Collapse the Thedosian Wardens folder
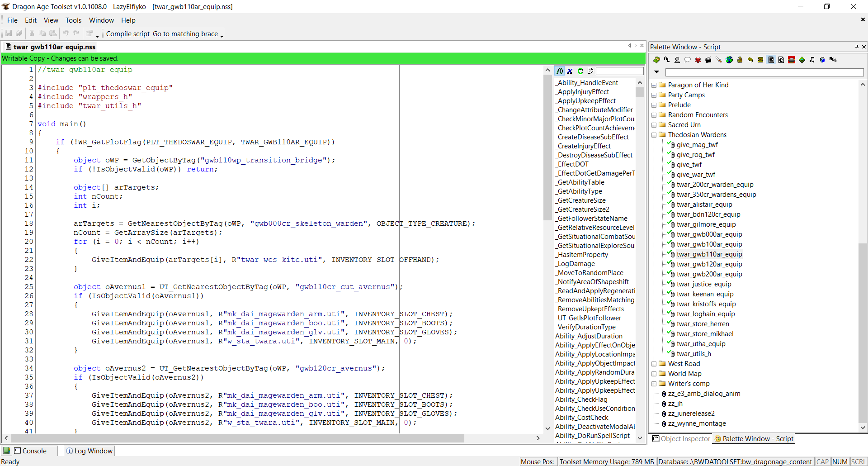 pyautogui.click(x=654, y=135)
